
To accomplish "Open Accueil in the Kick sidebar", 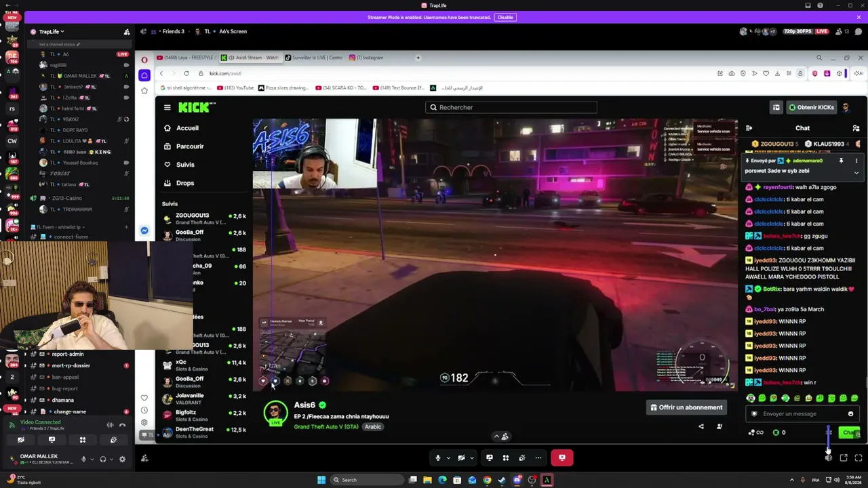I will click(x=181, y=128).
